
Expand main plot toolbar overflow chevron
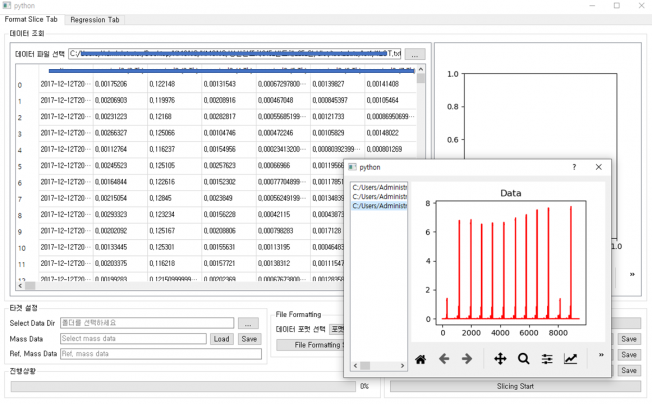click(x=631, y=273)
